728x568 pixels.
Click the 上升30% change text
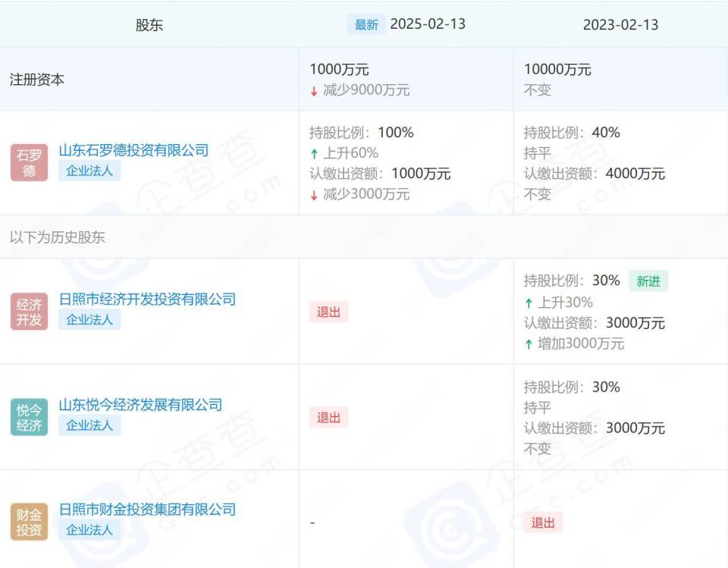click(566, 303)
